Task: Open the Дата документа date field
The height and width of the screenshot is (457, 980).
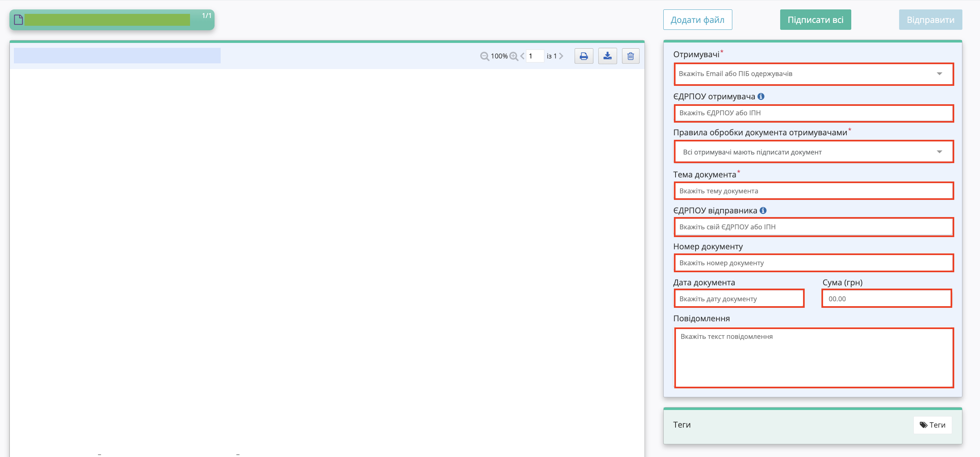Action: [x=739, y=298]
